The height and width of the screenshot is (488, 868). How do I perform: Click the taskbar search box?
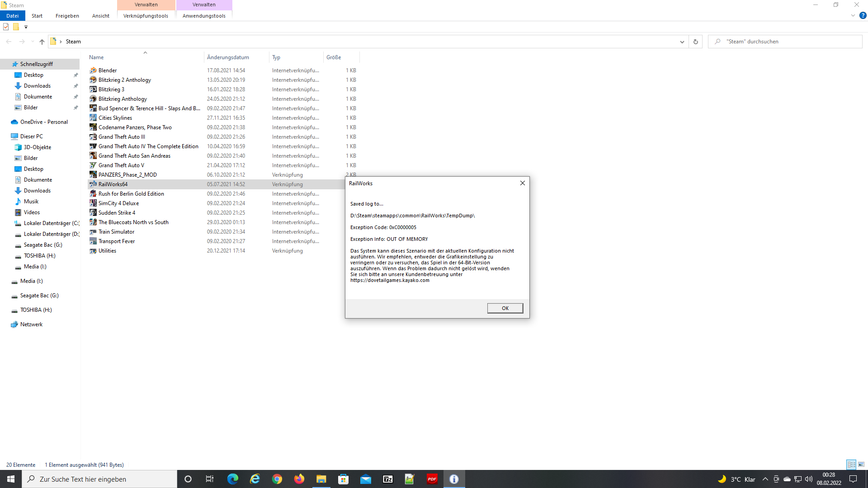coord(99,479)
